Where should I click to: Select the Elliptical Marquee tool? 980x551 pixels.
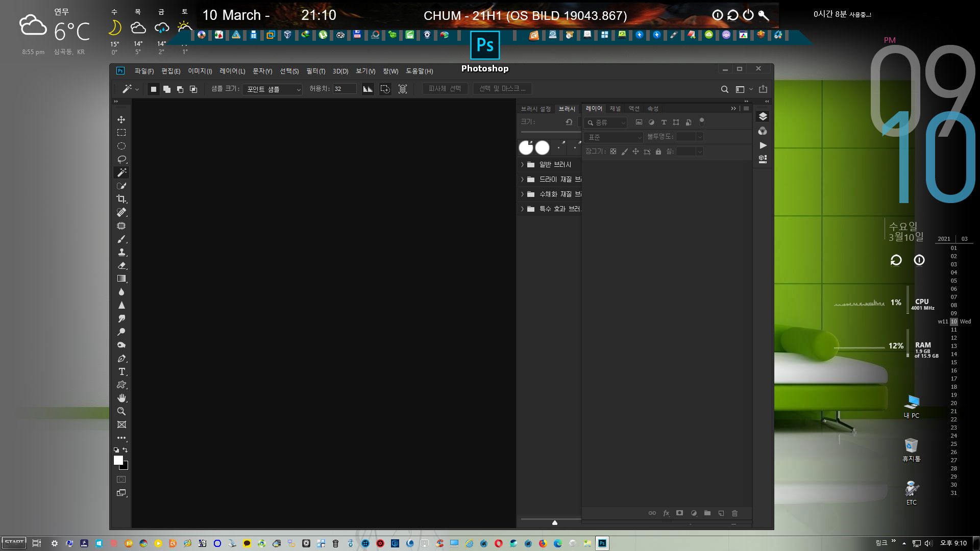point(121,146)
